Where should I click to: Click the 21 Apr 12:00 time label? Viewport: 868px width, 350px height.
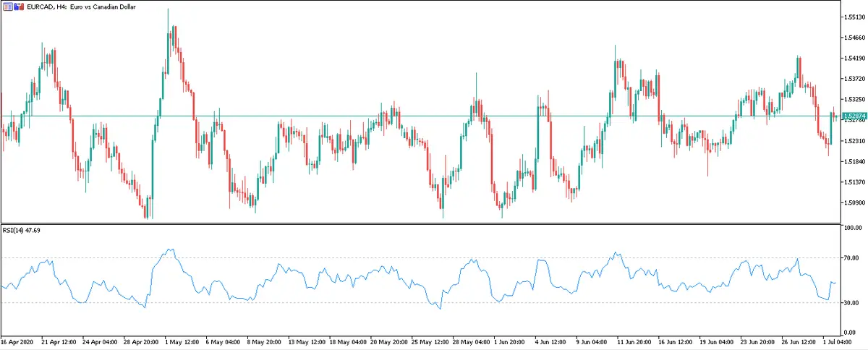60,341
